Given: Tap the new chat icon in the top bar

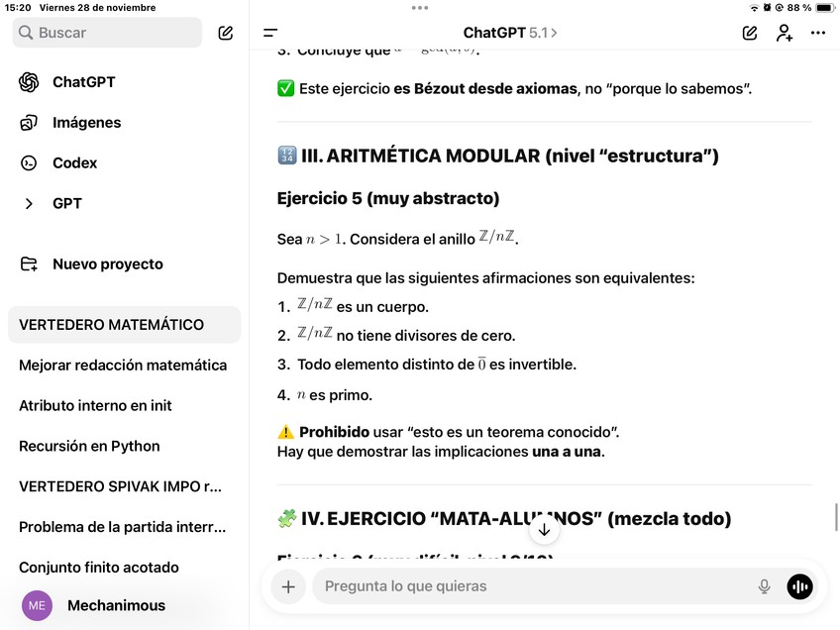Looking at the screenshot, I should point(750,33).
